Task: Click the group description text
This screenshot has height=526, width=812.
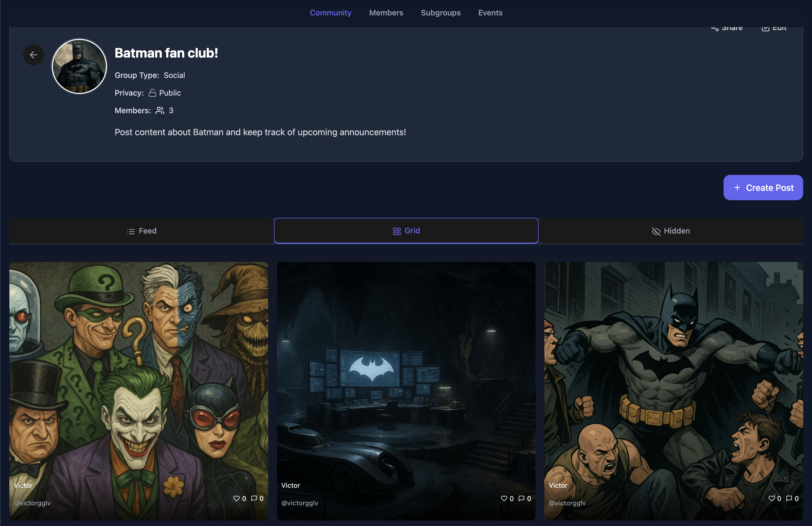Action: 260,132
